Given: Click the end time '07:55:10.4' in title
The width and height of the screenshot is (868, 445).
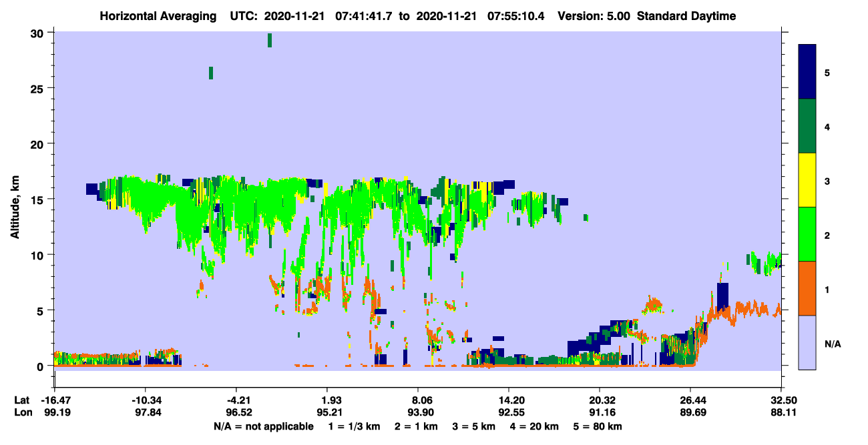Looking at the screenshot, I should [515, 16].
